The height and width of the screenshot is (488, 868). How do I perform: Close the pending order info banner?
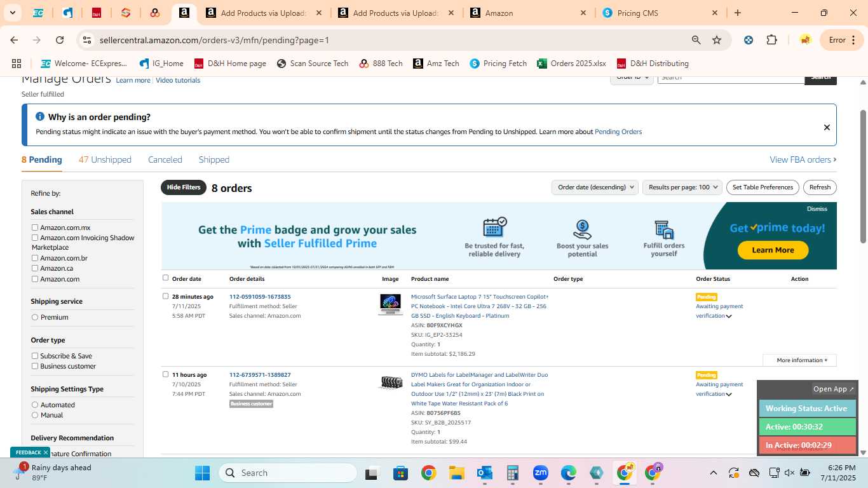(x=827, y=127)
